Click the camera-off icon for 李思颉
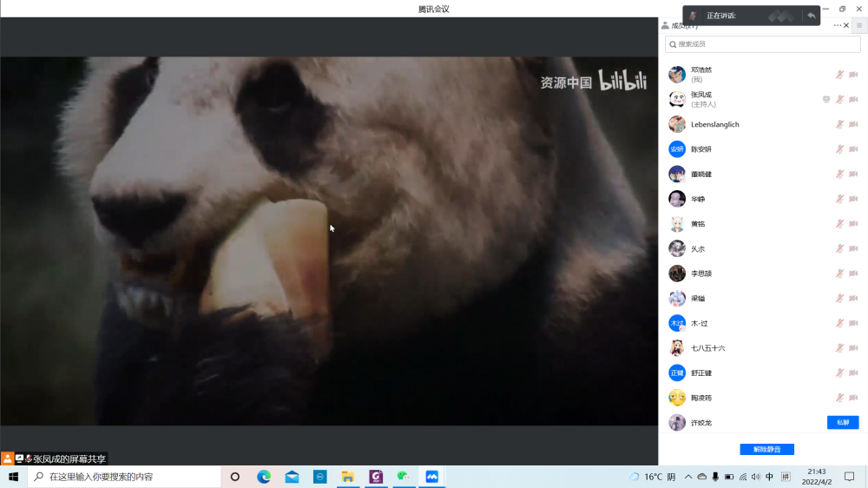Screen dimensions: 868x488 pyautogui.click(x=853, y=274)
